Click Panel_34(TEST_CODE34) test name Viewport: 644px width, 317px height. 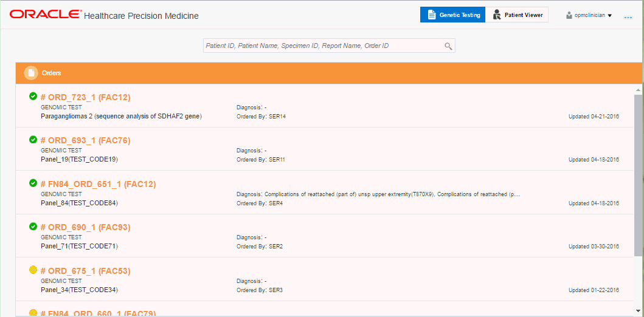[x=79, y=290]
